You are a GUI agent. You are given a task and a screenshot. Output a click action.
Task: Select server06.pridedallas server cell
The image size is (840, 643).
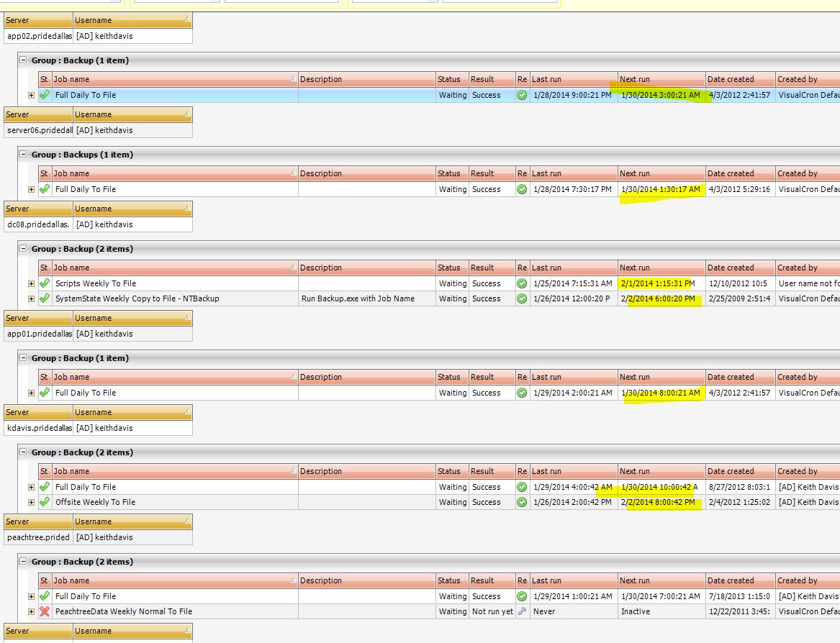(x=38, y=130)
